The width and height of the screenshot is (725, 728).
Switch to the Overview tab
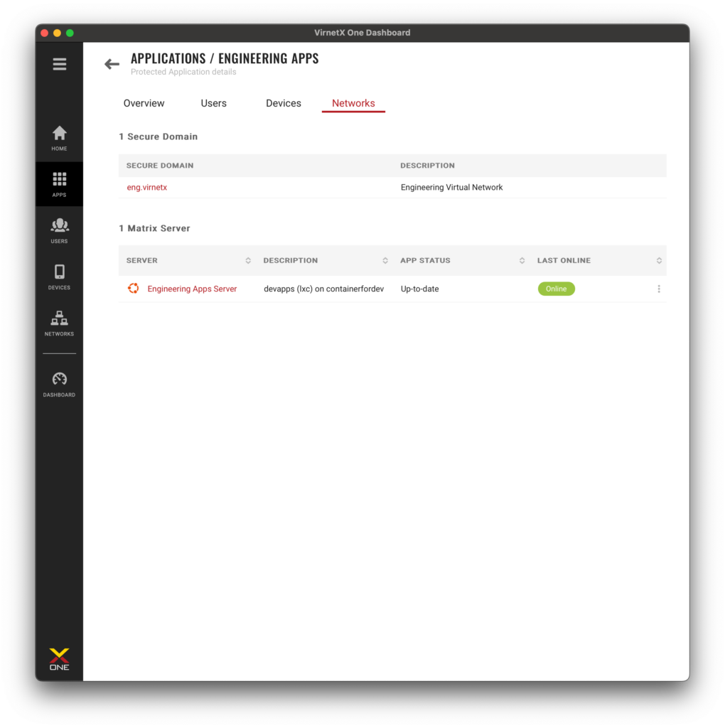pos(144,103)
